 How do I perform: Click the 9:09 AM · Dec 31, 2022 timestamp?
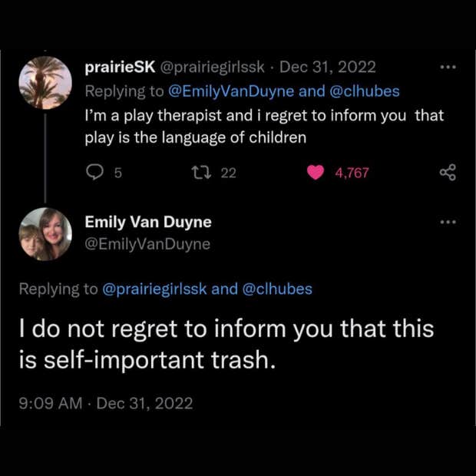[107, 403]
